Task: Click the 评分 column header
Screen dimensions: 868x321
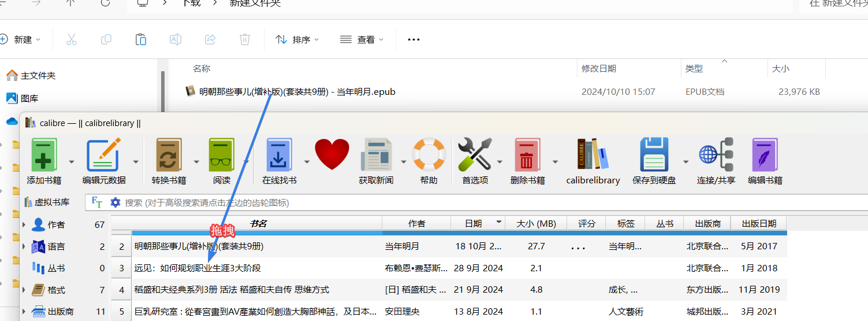Action: tap(586, 223)
